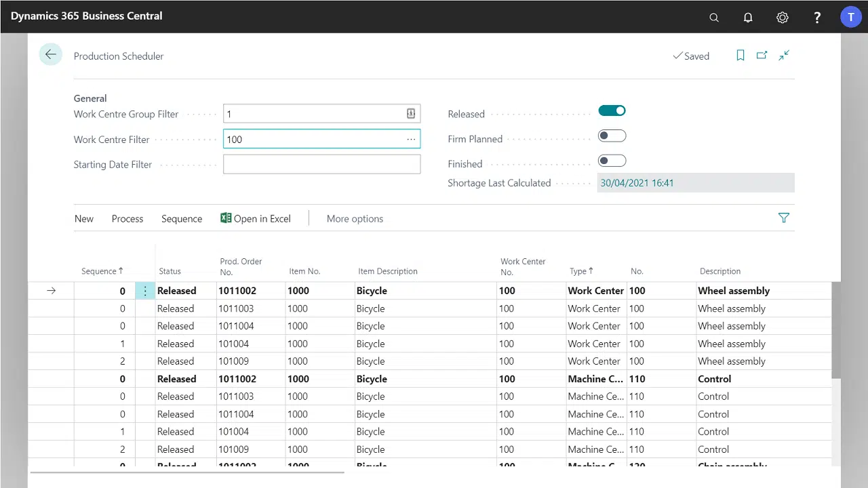The height and width of the screenshot is (488, 868).
Task: Open the user account avatar
Action: pos(851,17)
